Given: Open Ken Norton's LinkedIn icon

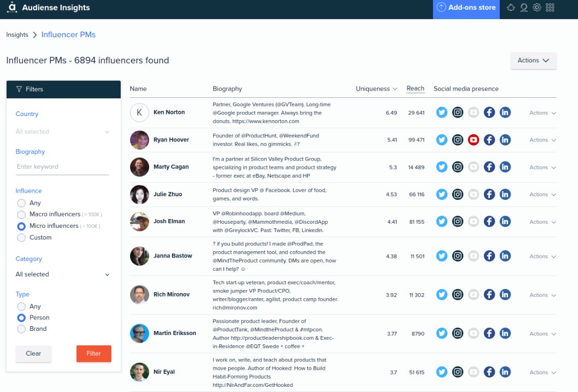Looking at the screenshot, I should pyautogui.click(x=505, y=112).
